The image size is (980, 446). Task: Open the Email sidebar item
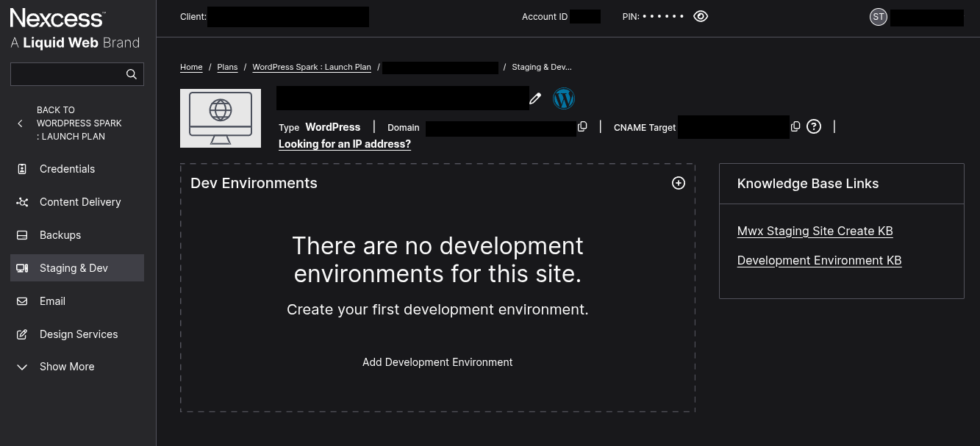52,301
